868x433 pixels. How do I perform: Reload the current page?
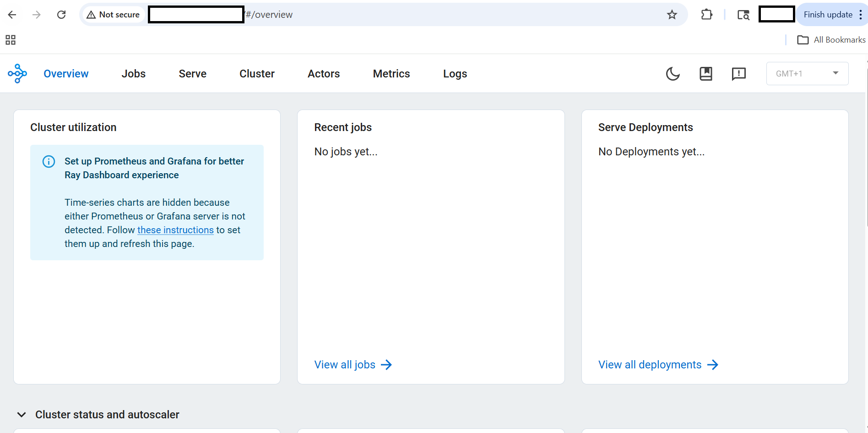pos(61,14)
